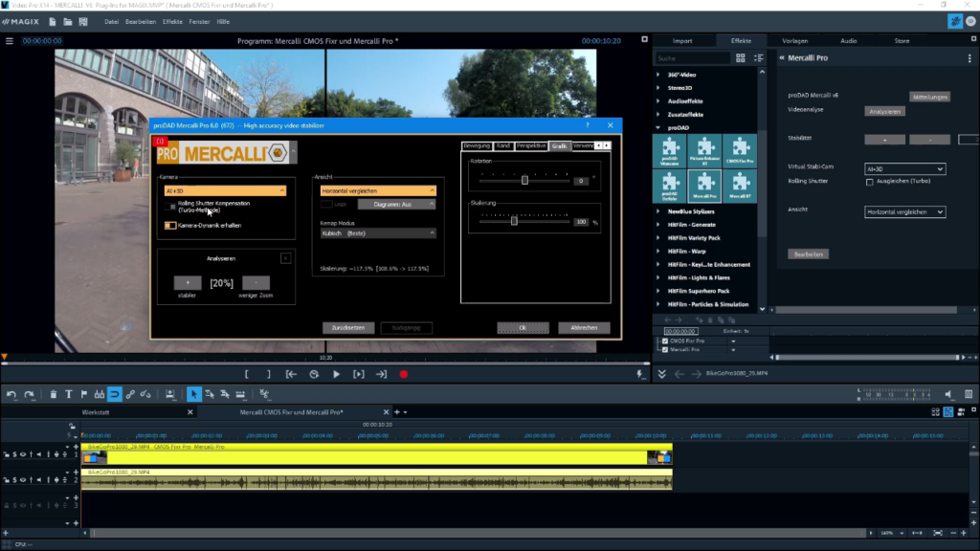
Task: Open the Horizontal vergleichen dropdown in Mercalli dialog
Action: coord(378,190)
